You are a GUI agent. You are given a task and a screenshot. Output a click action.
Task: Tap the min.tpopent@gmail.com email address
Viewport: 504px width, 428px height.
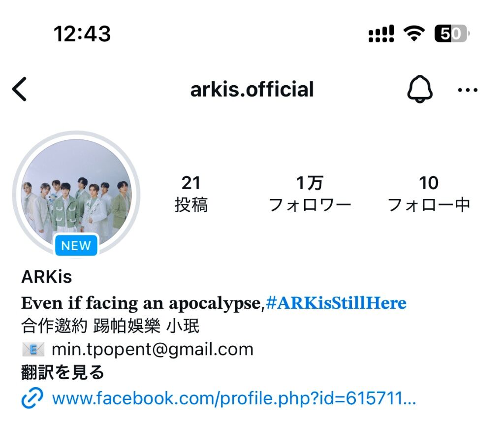[x=153, y=350]
